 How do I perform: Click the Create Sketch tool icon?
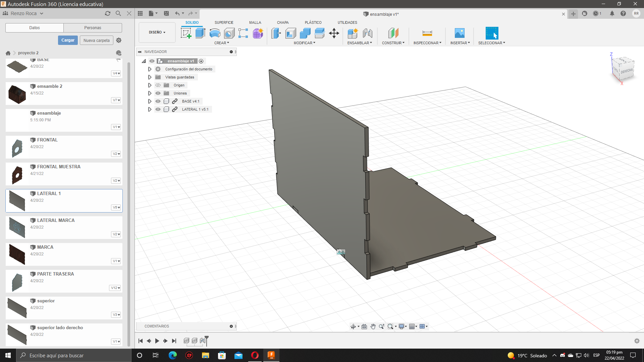186,33
